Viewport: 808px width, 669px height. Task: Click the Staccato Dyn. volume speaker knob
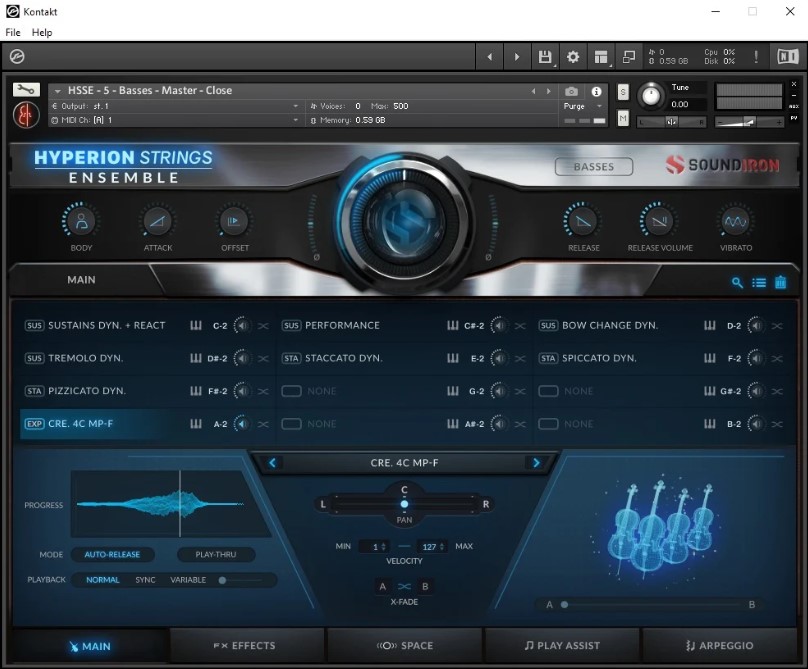coord(498,358)
